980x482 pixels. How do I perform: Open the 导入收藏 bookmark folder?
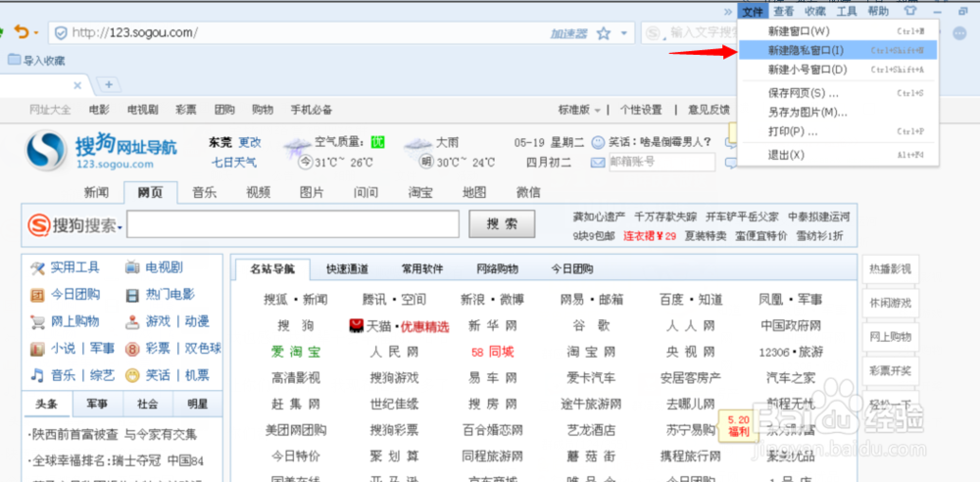pyautogui.click(x=36, y=60)
